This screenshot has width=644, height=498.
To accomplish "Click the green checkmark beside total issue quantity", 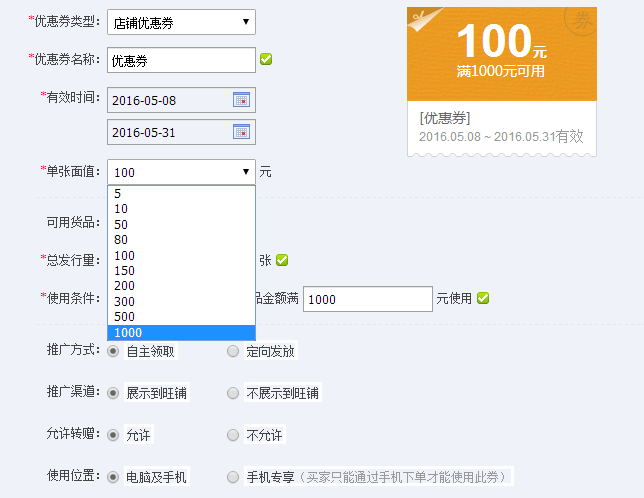I will click(x=282, y=260).
